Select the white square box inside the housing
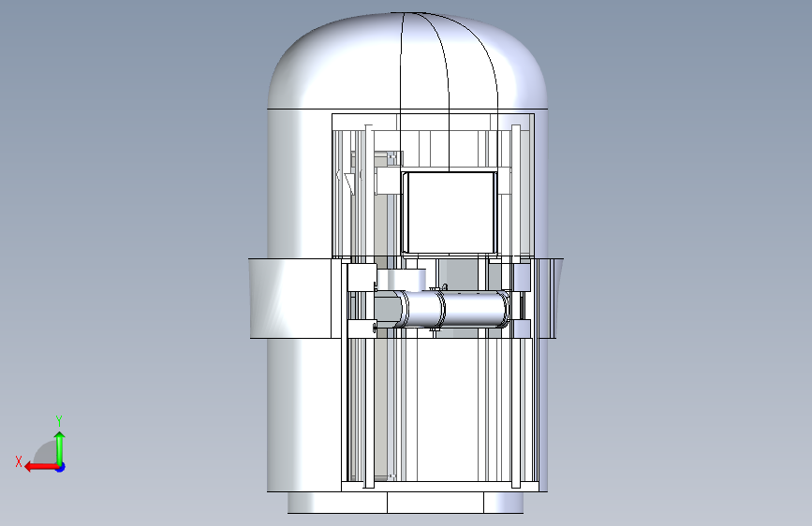812x526 pixels. [450, 212]
